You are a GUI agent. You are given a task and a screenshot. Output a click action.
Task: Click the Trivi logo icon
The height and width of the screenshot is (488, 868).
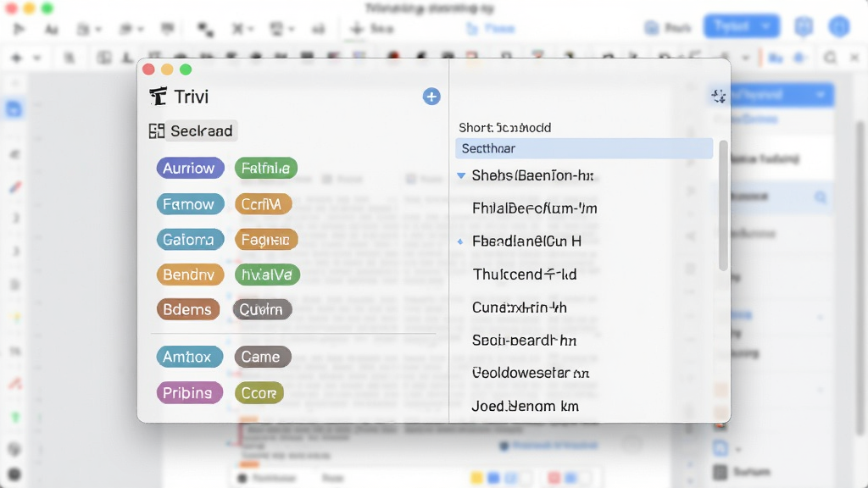(x=158, y=97)
